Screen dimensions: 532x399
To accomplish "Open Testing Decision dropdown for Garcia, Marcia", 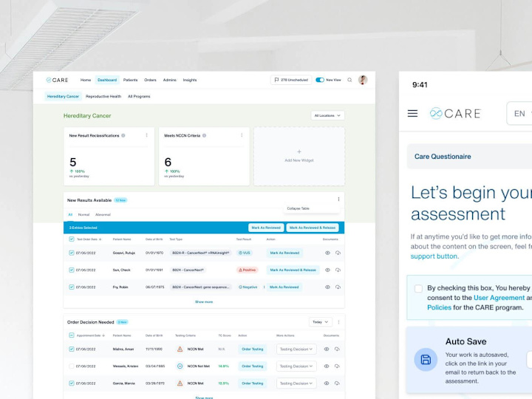I will click(296, 383).
